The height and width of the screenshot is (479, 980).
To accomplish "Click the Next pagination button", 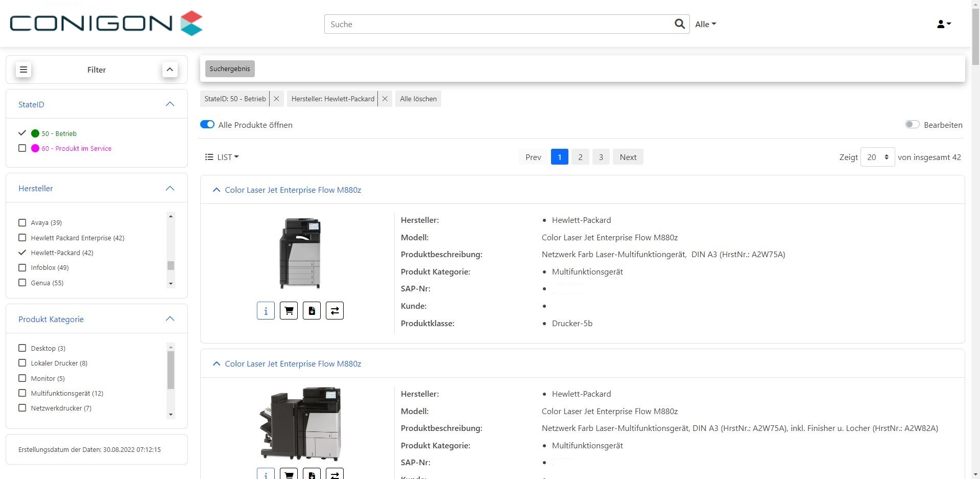I will (628, 157).
